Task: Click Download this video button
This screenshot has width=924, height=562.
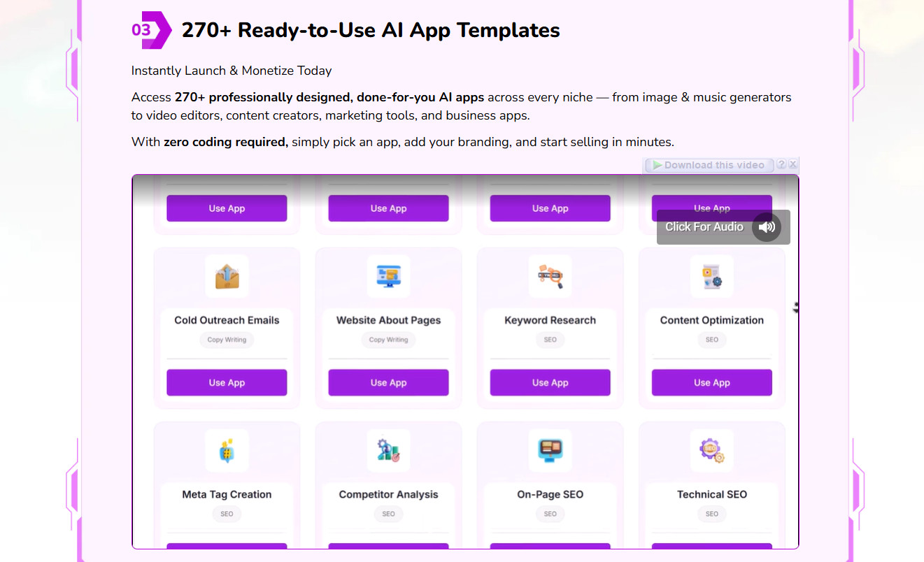Action: click(709, 165)
